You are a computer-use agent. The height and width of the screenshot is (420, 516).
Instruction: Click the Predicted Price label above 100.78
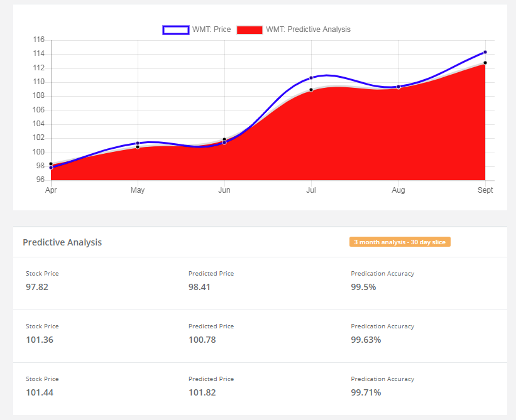pos(211,326)
